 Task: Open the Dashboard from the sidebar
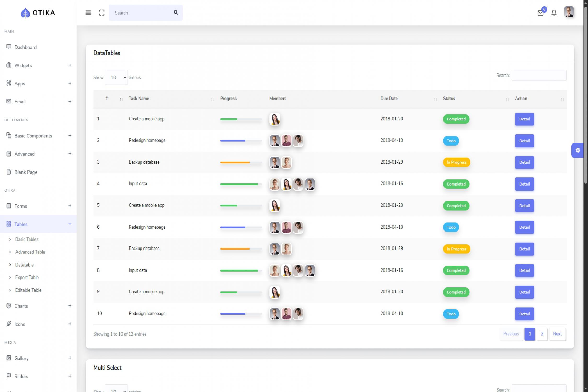pos(25,47)
